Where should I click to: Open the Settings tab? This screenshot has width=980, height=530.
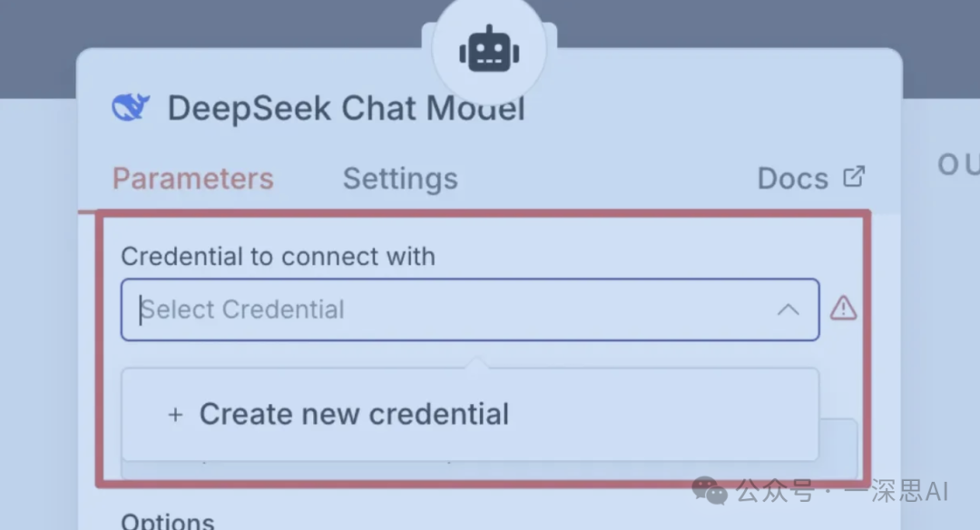(400, 179)
